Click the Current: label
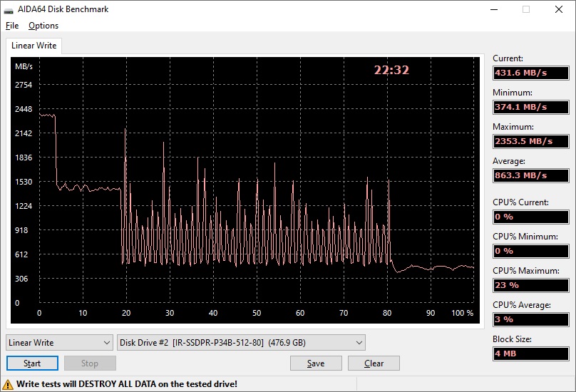Image resolution: width=576 pixels, height=392 pixels. point(508,58)
